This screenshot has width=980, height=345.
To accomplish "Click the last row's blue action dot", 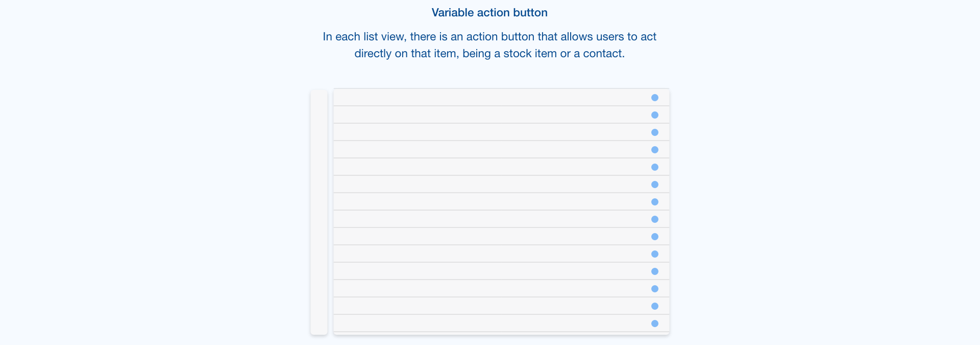I will [x=655, y=324].
